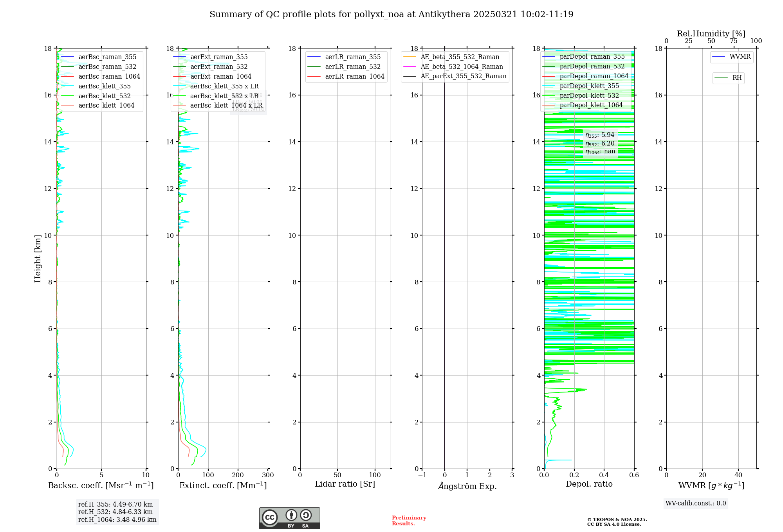Screen dimensions: 783x532
Task: Click the aerLR_raman_532 legend entry
Action: 344,67
